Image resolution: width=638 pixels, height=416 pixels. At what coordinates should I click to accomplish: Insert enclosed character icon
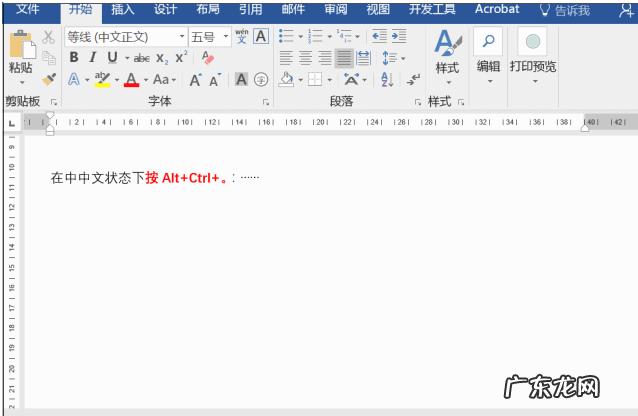point(261,79)
